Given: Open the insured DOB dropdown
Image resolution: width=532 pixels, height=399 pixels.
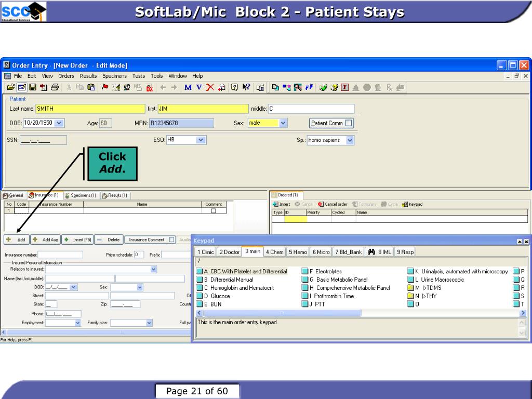Looking at the screenshot, I should point(73,287).
